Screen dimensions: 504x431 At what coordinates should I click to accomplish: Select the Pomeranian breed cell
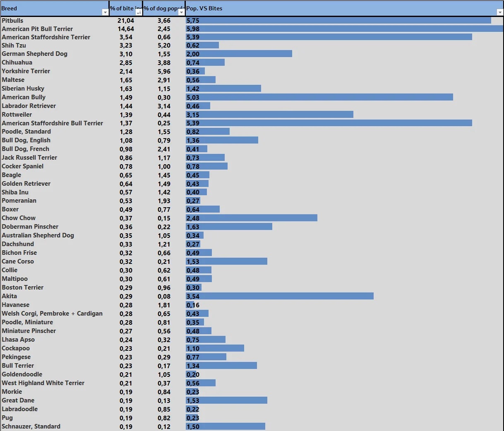(x=19, y=201)
